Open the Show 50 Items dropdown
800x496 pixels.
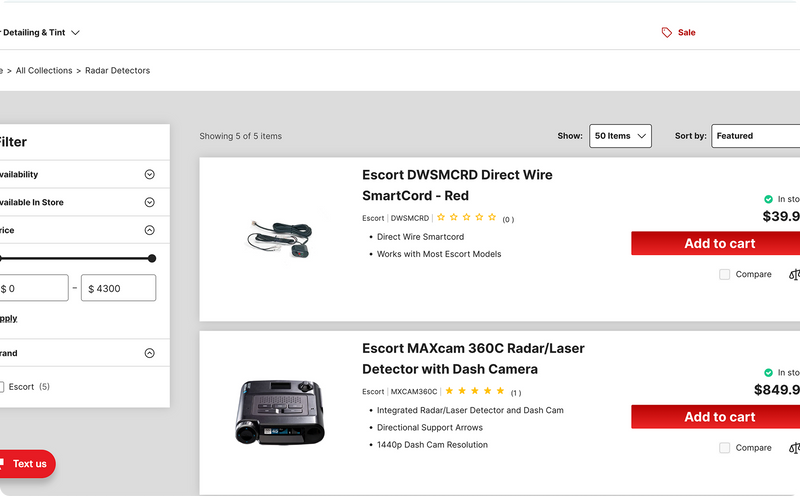pos(620,136)
